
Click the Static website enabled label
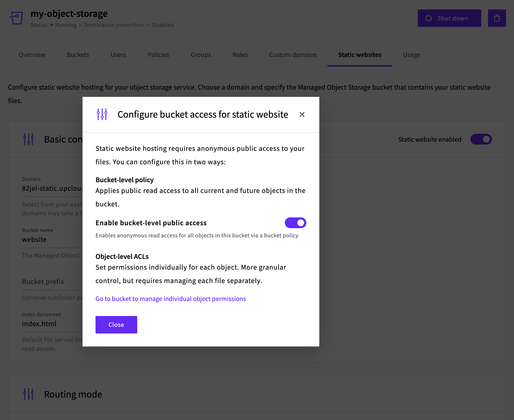(429, 139)
